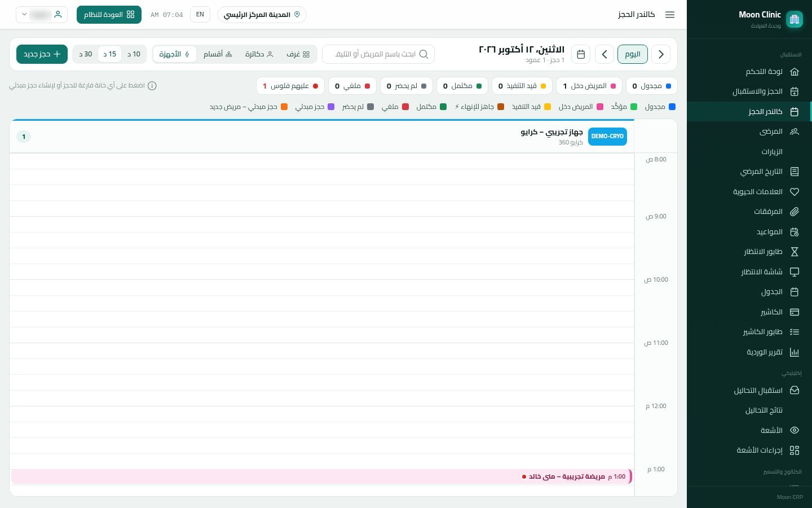Open المرفقات attachments in sidebar

(x=749, y=212)
